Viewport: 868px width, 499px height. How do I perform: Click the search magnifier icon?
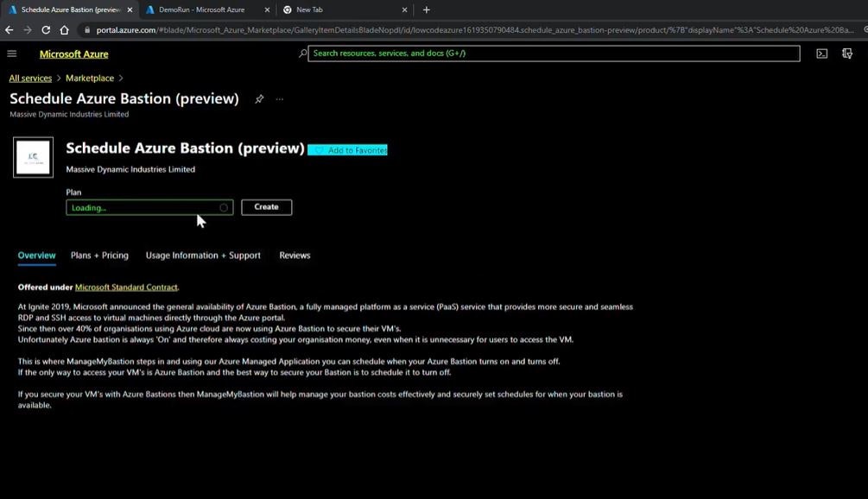[x=302, y=54]
